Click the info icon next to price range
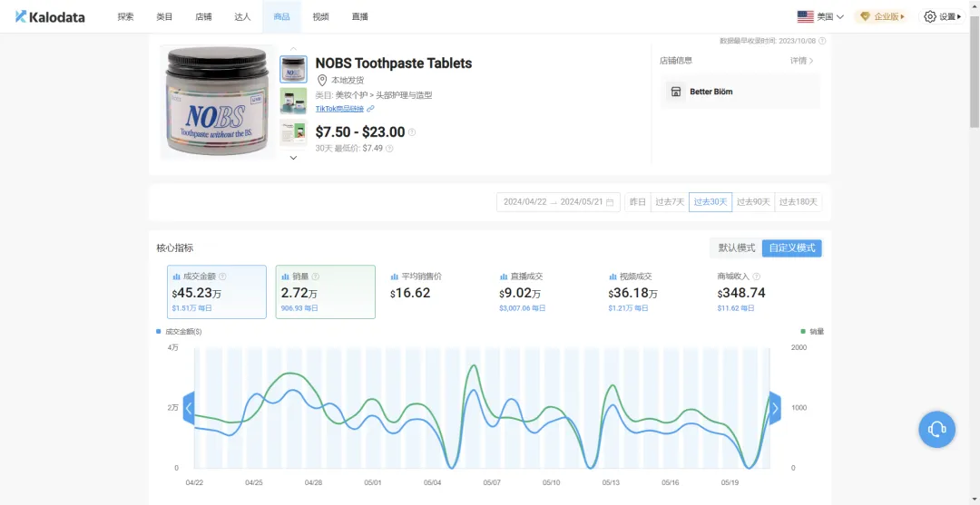The width and height of the screenshot is (980, 505). 412,132
